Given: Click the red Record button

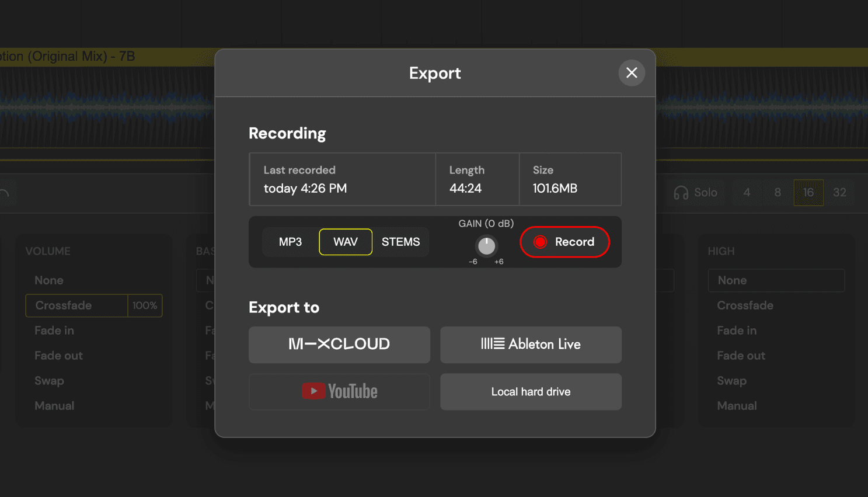Looking at the screenshot, I should coord(564,242).
